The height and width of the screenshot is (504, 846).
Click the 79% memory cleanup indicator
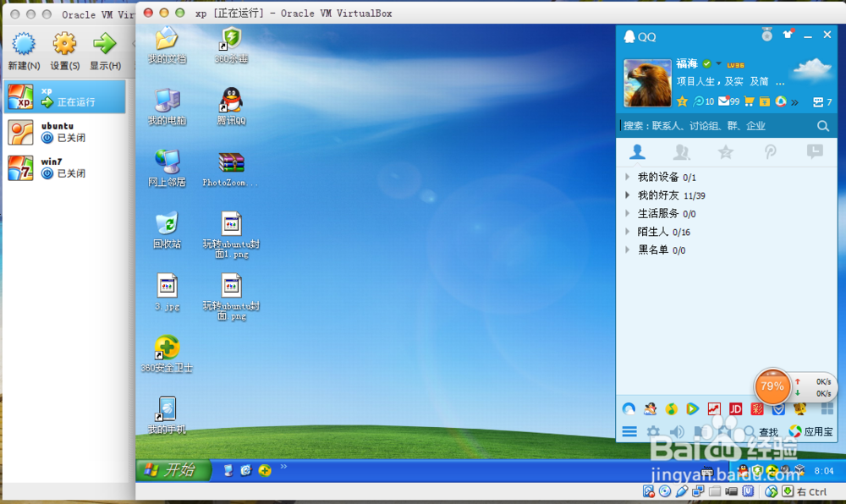[x=772, y=386]
